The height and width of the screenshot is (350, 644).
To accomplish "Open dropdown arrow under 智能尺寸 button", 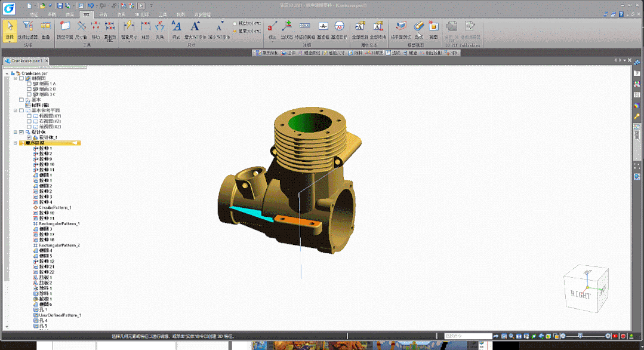I will click(x=129, y=41).
